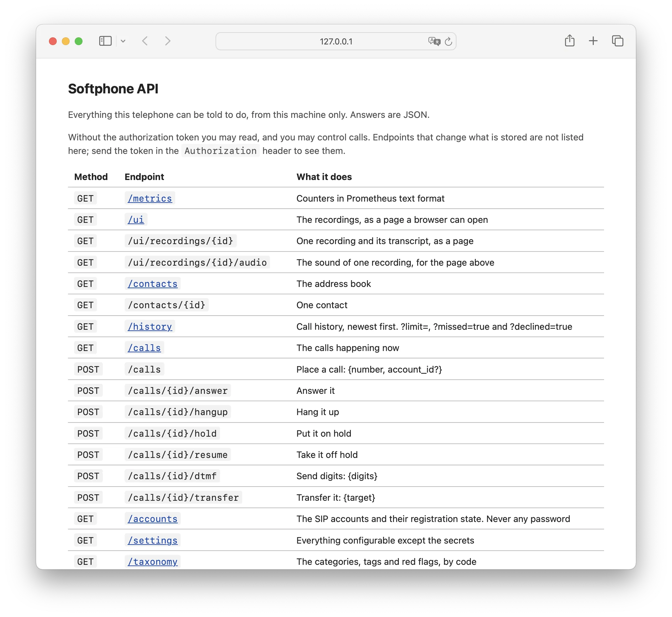
Task: Open the /settings link
Action: click(153, 540)
